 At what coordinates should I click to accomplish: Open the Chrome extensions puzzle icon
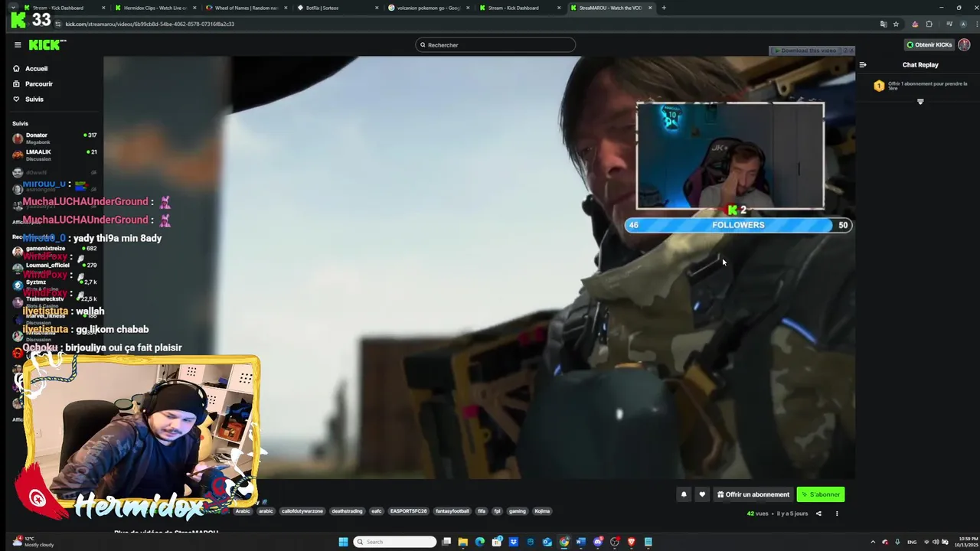(x=929, y=24)
